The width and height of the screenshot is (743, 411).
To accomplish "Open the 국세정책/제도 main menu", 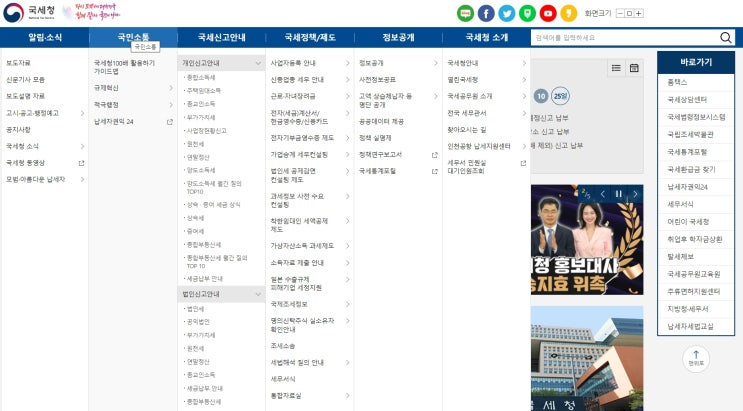I will [x=310, y=37].
